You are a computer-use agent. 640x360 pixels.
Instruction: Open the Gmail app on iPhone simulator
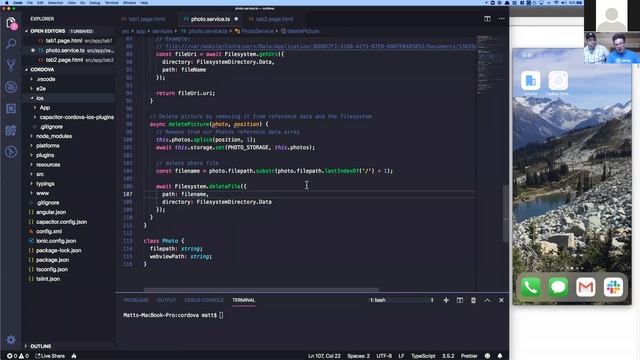point(586,287)
